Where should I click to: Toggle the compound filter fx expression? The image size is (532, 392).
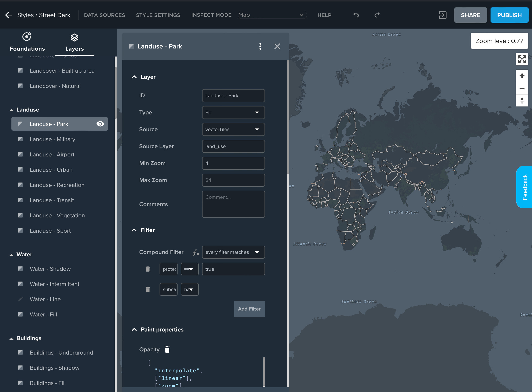pos(196,253)
